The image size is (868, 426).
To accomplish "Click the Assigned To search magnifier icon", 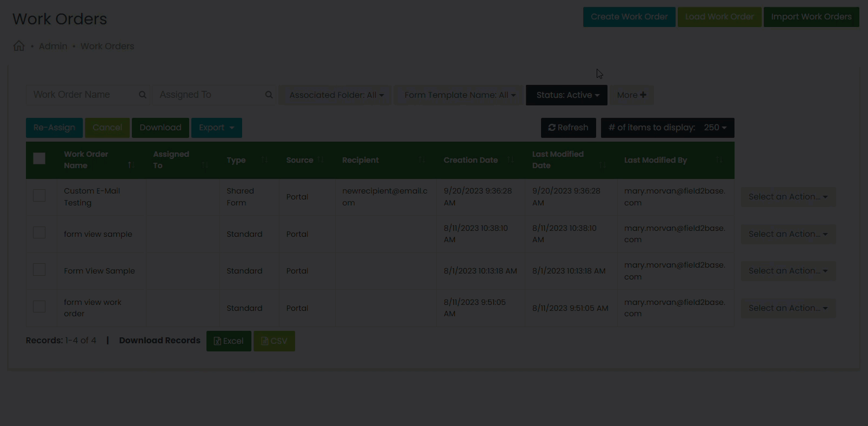I will coord(269,95).
